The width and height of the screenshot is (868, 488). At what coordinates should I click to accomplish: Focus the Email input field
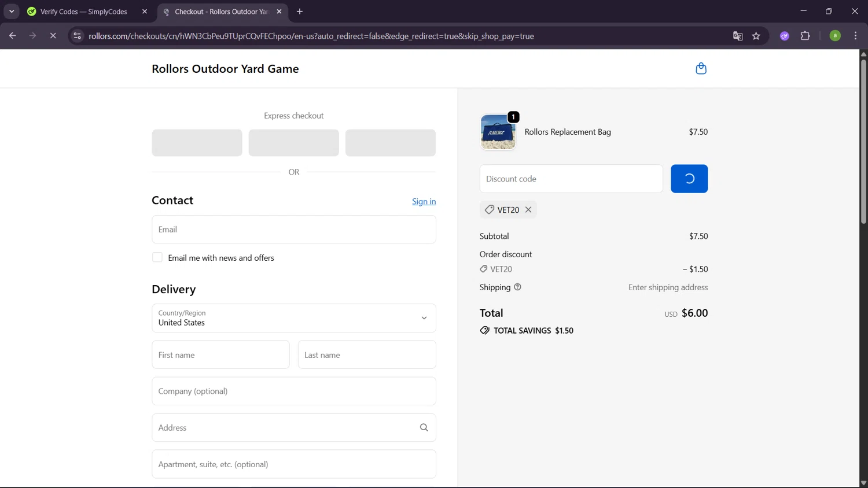294,230
